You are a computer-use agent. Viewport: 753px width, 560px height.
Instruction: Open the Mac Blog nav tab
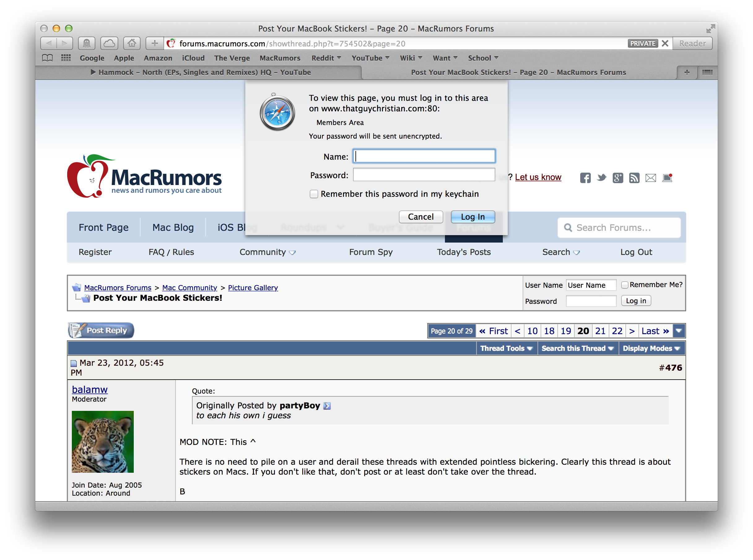pos(173,227)
